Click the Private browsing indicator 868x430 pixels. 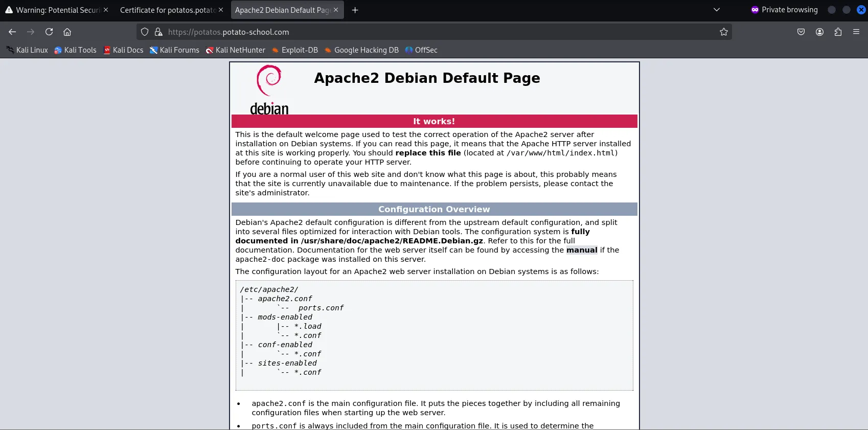click(784, 10)
